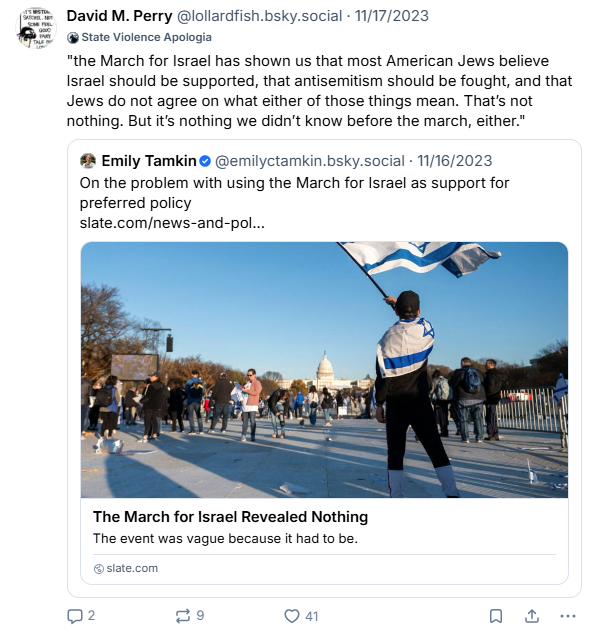Viewport: 597px width, 635px height.
Task: Open the Israeli flag article photo
Action: click(x=324, y=370)
